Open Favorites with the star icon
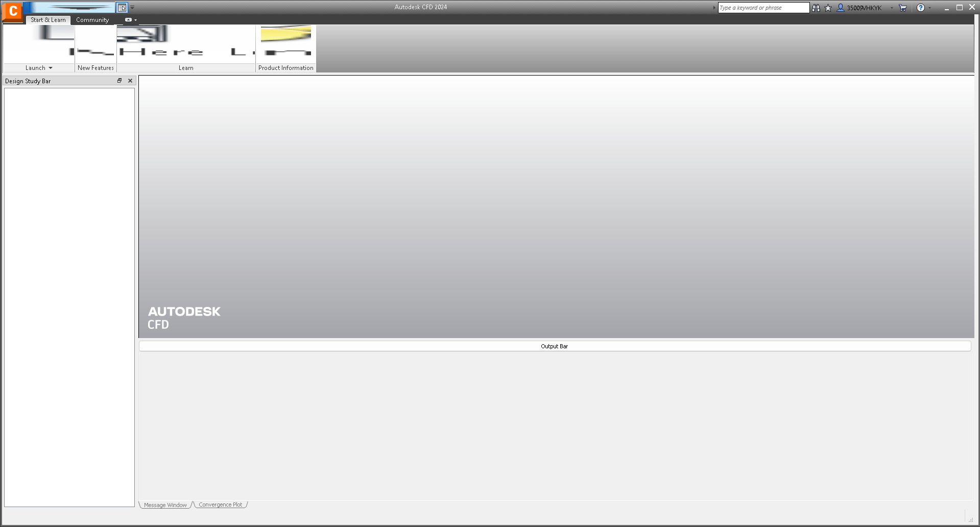Viewport: 980px width, 527px height. pyautogui.click(x=828, y=8)
